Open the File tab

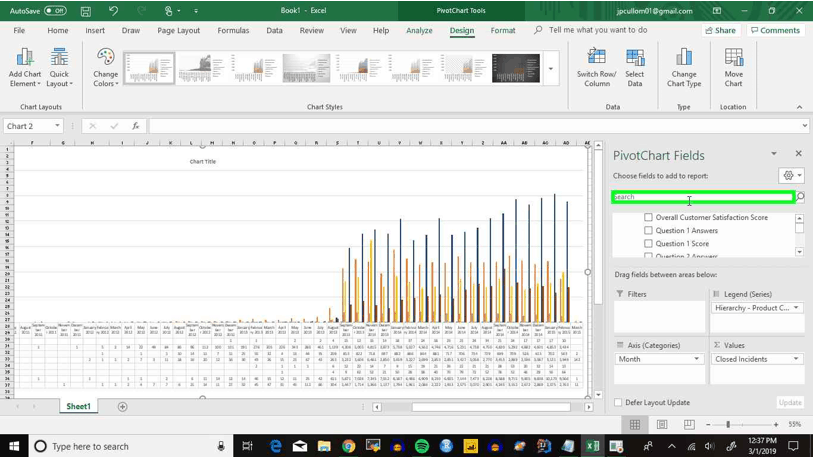tap(19, 31)
